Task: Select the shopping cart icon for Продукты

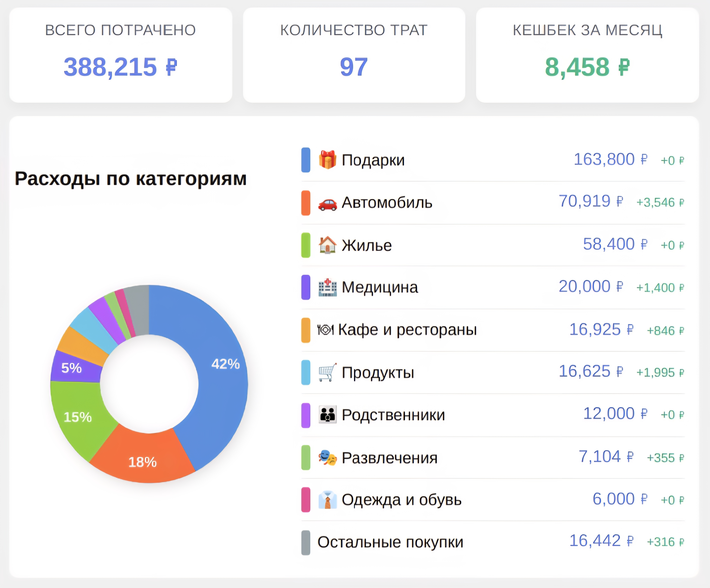Action: pyautogui.click(x=327, y=372)
